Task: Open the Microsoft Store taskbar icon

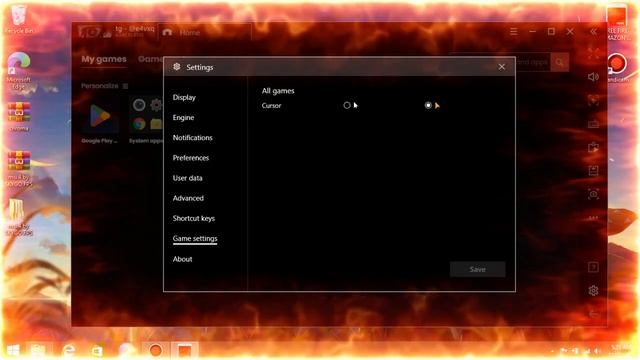Action: [x=97, y=350]
